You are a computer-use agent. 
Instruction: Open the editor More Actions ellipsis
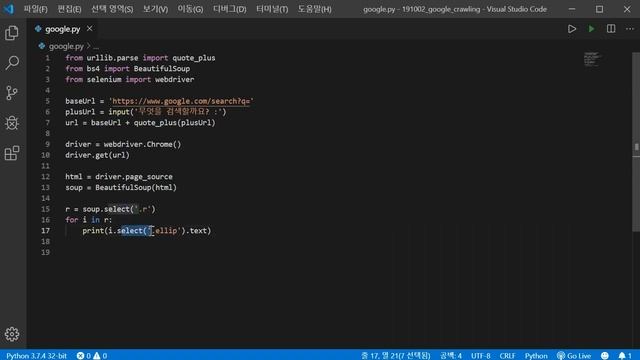coord(630,29)
